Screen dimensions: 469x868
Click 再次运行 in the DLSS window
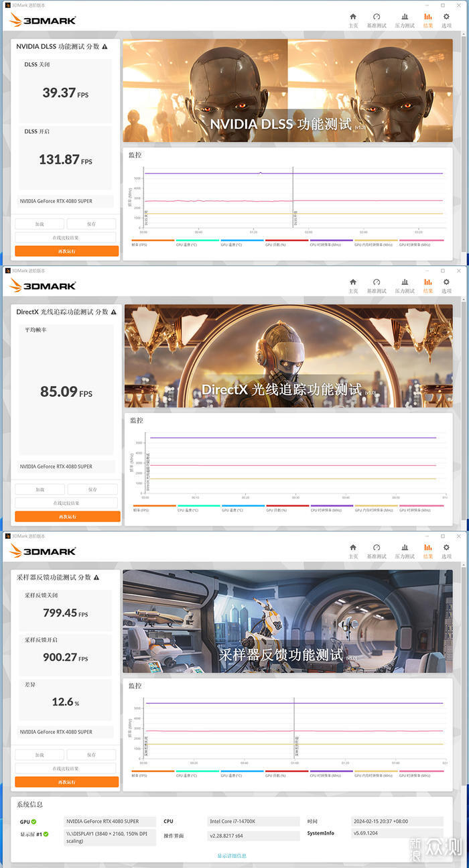[67, 251]
